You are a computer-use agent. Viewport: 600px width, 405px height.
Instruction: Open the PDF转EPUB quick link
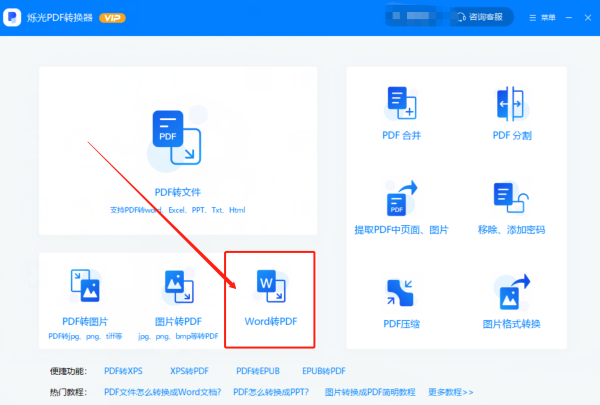point(257,371)
